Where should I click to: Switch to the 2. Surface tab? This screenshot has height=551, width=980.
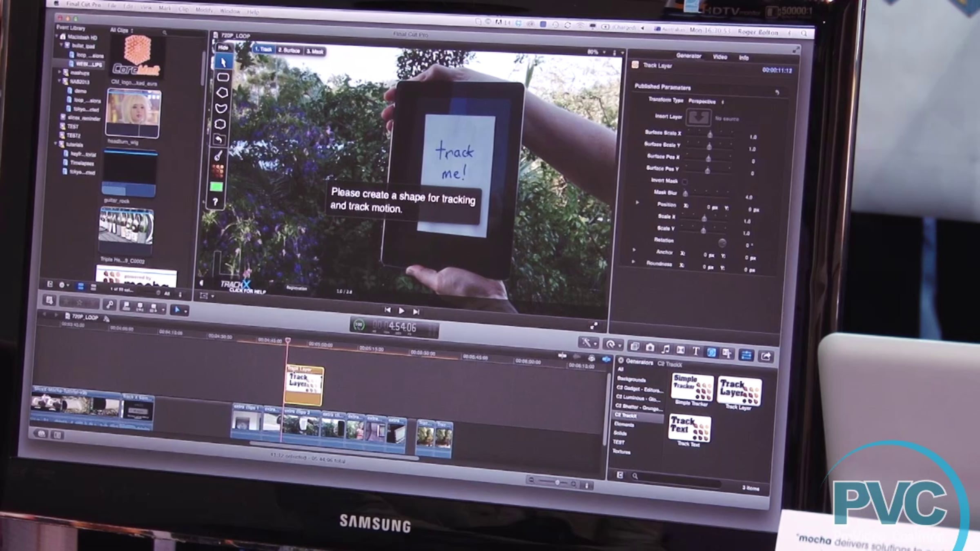click(289, 50)
